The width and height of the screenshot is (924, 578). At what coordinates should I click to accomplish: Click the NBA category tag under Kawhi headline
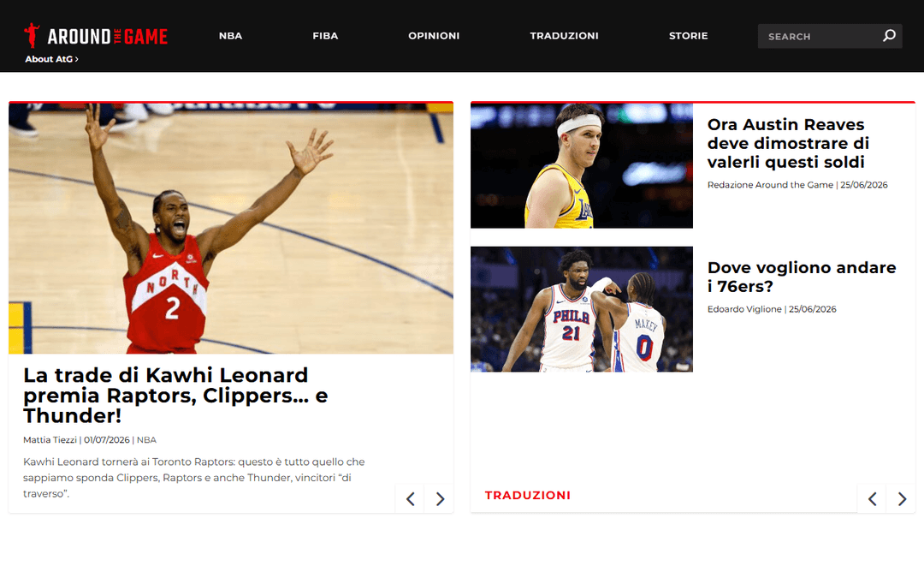pyautogui.click(x=147, y=440)
